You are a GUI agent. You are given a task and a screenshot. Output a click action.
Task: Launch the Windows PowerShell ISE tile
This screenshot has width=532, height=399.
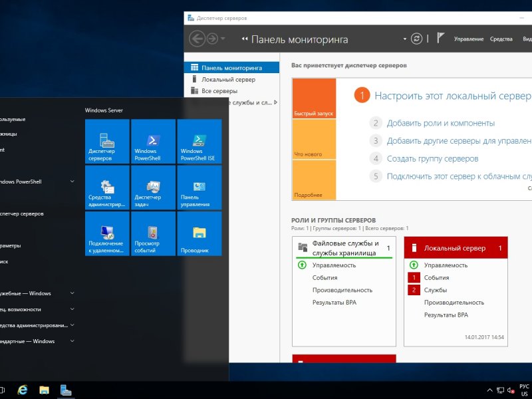click(199, 142)
